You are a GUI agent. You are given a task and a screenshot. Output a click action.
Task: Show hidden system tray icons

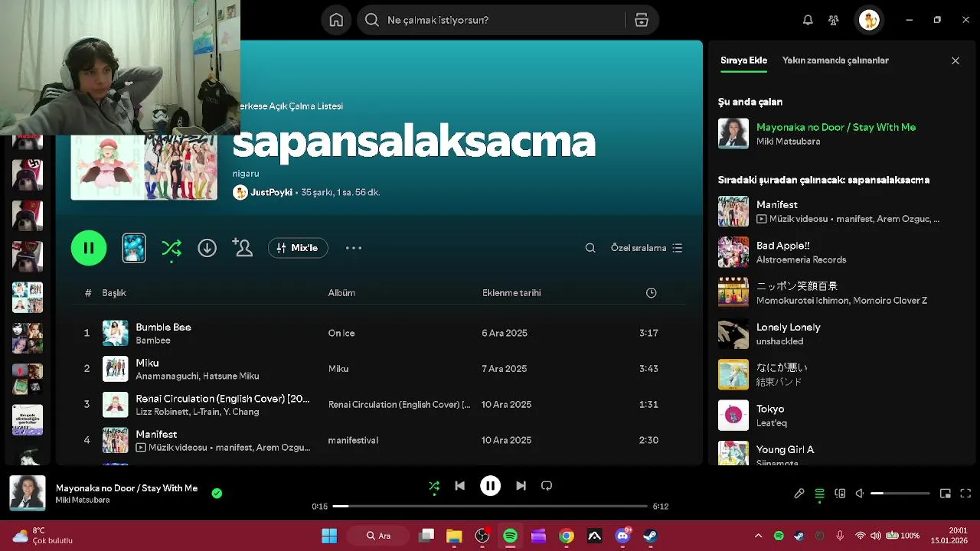758,536
